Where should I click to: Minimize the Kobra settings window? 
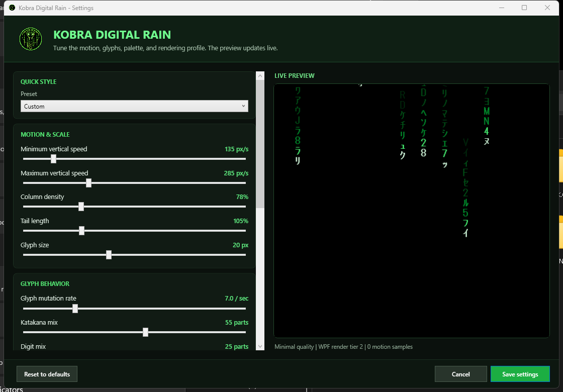click(502, 8)
